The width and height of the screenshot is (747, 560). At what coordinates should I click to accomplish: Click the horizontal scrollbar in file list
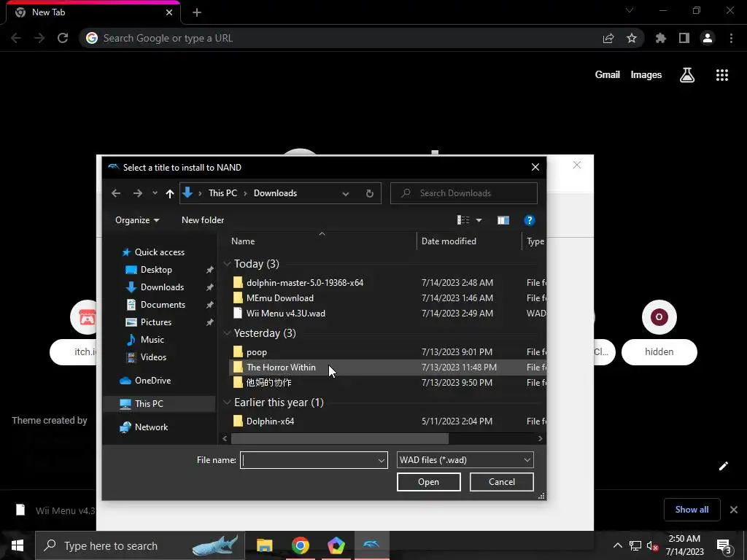click(x=340, y=438)
